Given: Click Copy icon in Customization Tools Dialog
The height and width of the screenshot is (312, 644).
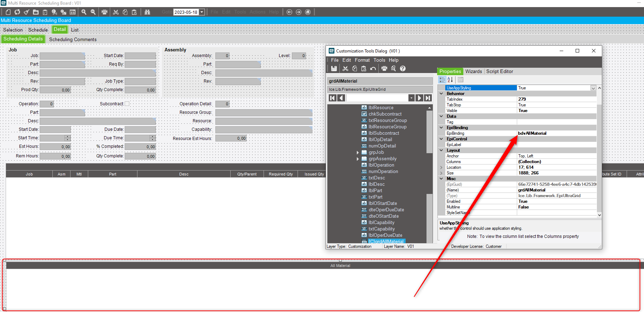Looking at the screenshot, I should pyautogui.click(x=355, y=68).
